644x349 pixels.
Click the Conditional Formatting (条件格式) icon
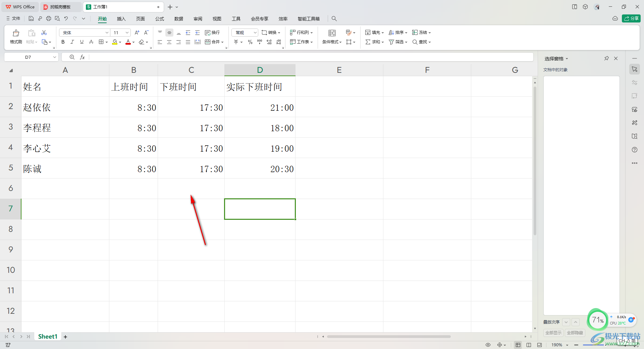click(332, 33)
